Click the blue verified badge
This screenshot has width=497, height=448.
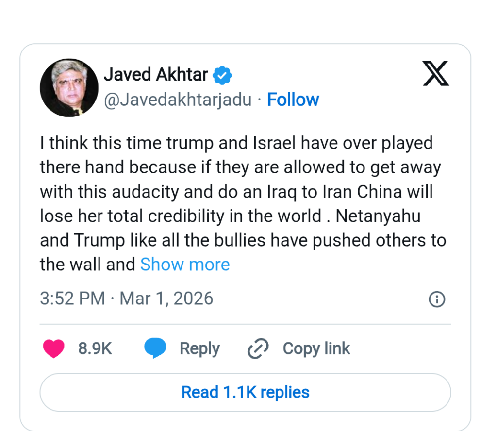pyautogui.click(x=223, y=75)
